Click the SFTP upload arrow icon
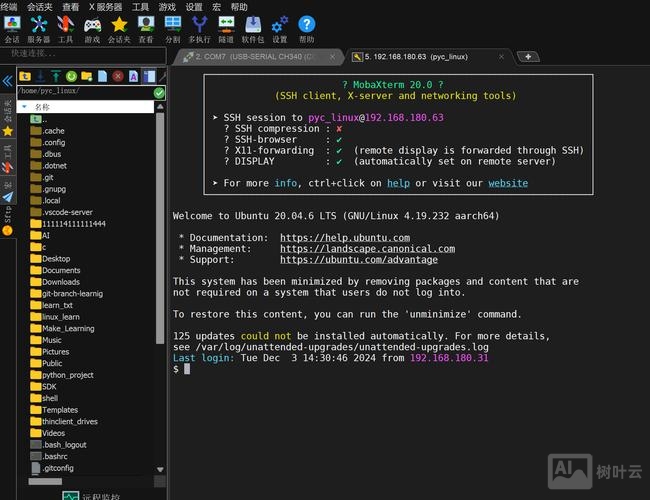The image size is (650, 500). [56, 76]
